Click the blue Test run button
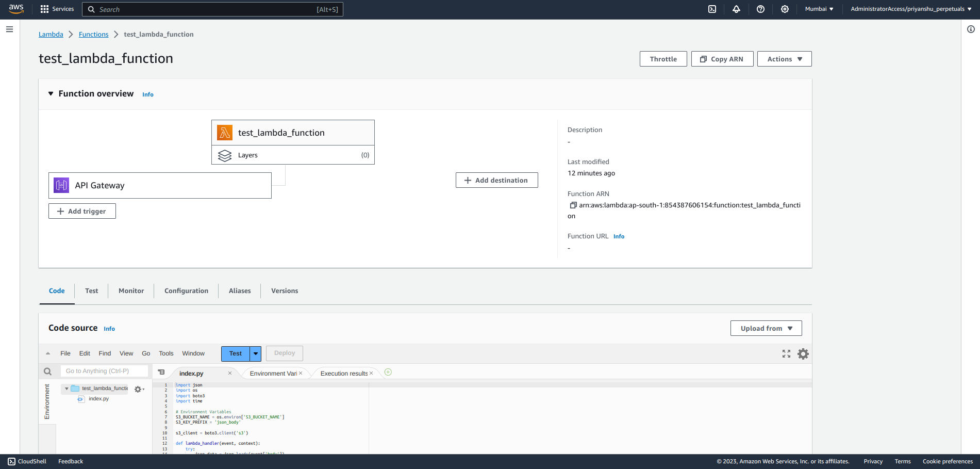980x469 pixels. point(236,353)
